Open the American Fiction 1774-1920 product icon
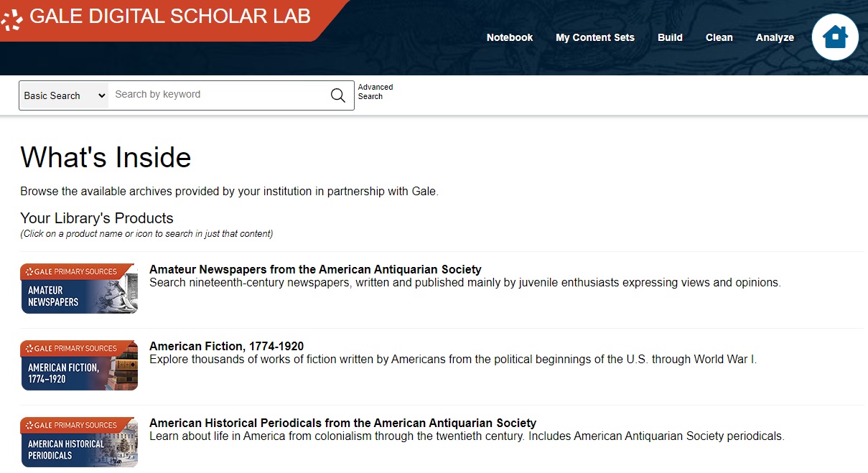Image resolution: width=868 pixels, height=473 pixels. tap(79, 365)
